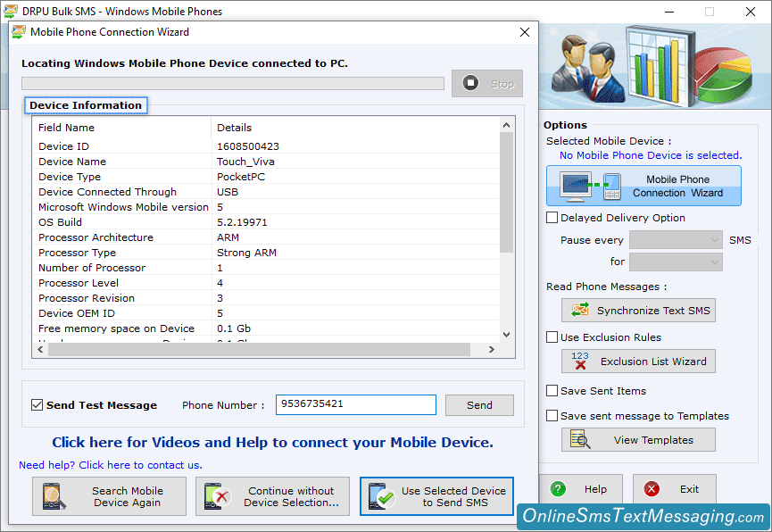Open the 'for' duration dropdown
772x532 pixels.
click(676, 262)
